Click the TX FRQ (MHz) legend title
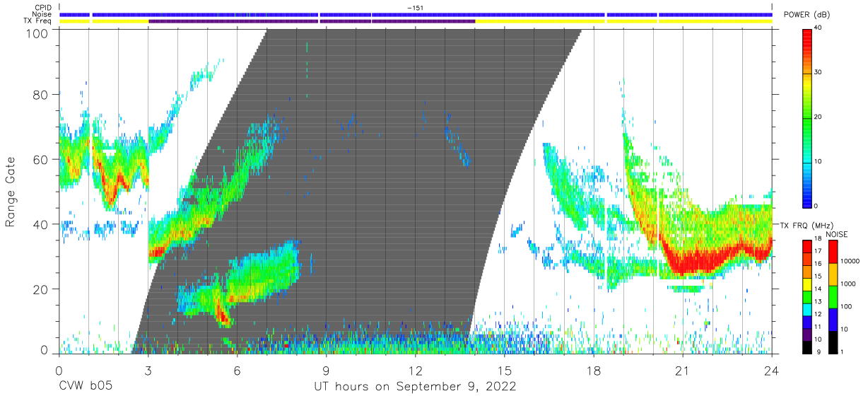Screen dimensions: 868x401 [x=807, y=225]
